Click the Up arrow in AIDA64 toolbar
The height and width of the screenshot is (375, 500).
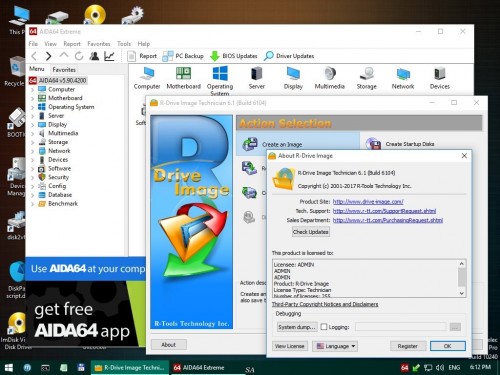tap(64, 55)
